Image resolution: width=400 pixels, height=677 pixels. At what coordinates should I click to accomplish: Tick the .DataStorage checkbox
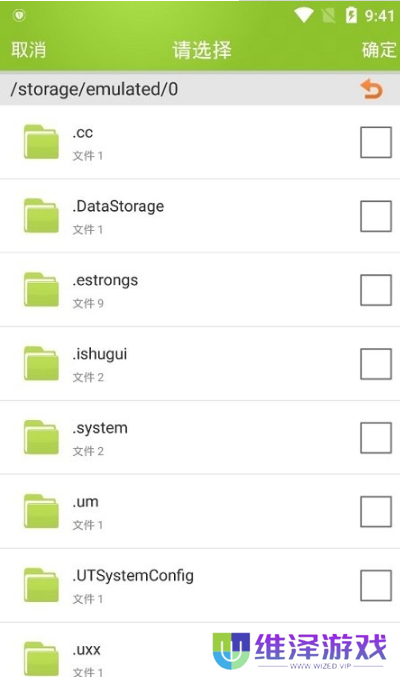[376, 216]
